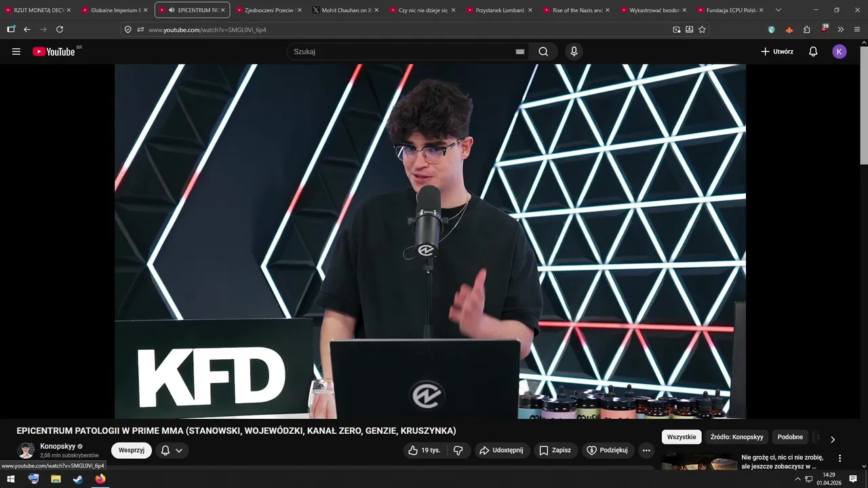Show hidden system tray icons
868x488 pixels.
click(x=797, y=479)
